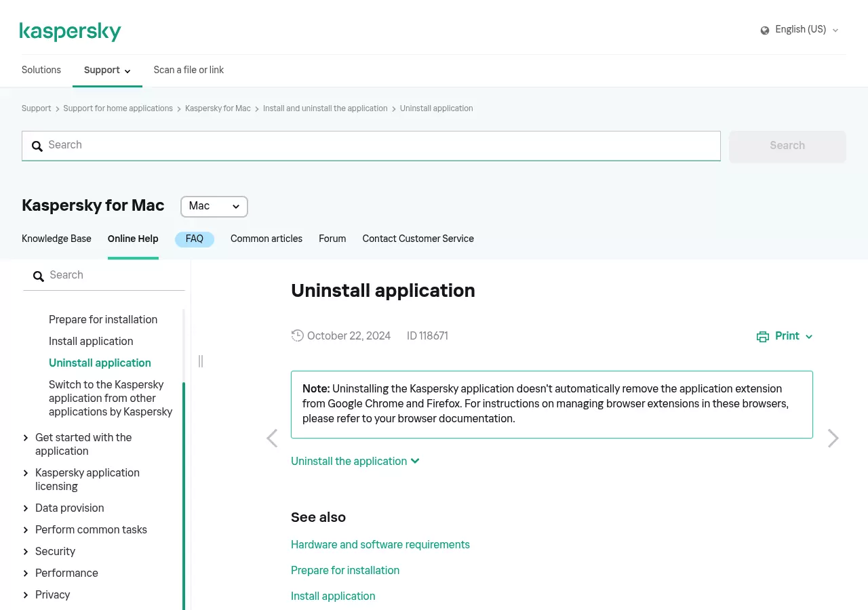Viewport: 868px width, 610px height.
Task: Click the Kaspersky for Mac heading
Action: (93, 205)
